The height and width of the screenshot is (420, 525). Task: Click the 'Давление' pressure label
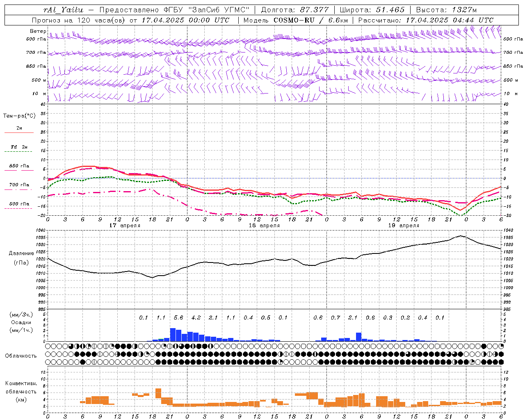(21, 253)
